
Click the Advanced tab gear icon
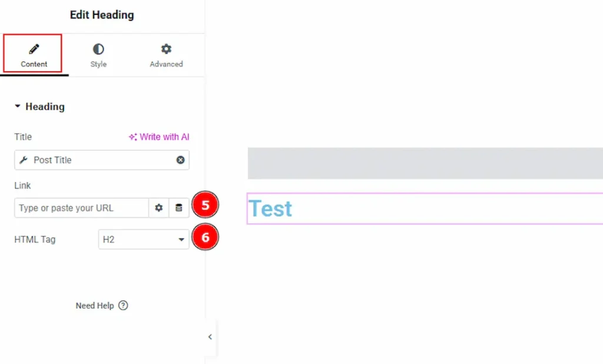tap(166, 49)
